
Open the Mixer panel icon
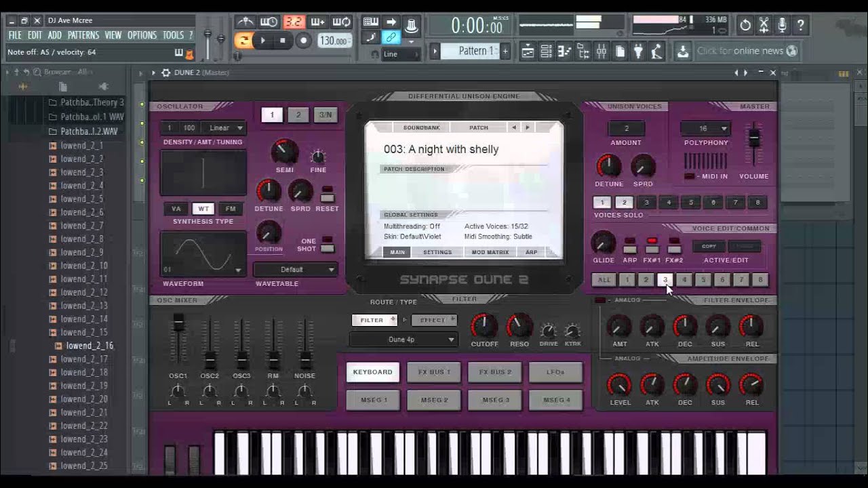coord(601,52)
